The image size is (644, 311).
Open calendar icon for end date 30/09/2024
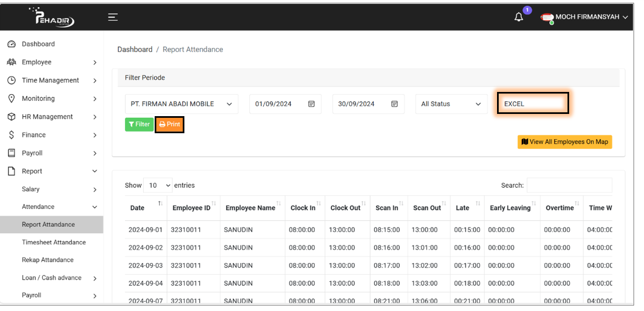click(394, 104)
